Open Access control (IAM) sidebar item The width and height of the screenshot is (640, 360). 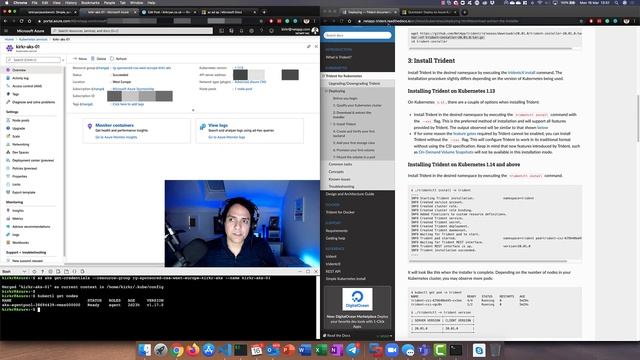coord(27,86)
